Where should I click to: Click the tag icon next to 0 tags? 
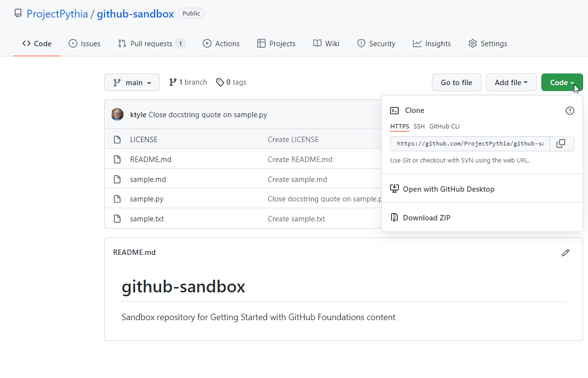220,82
